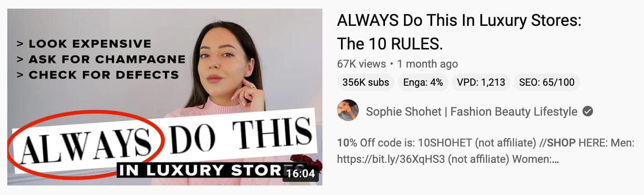Open video via 'ALWAYS Do This In Luxury Stores:' title
The width and height of the screenshot is (644, 195).
[x=459, y=21]
